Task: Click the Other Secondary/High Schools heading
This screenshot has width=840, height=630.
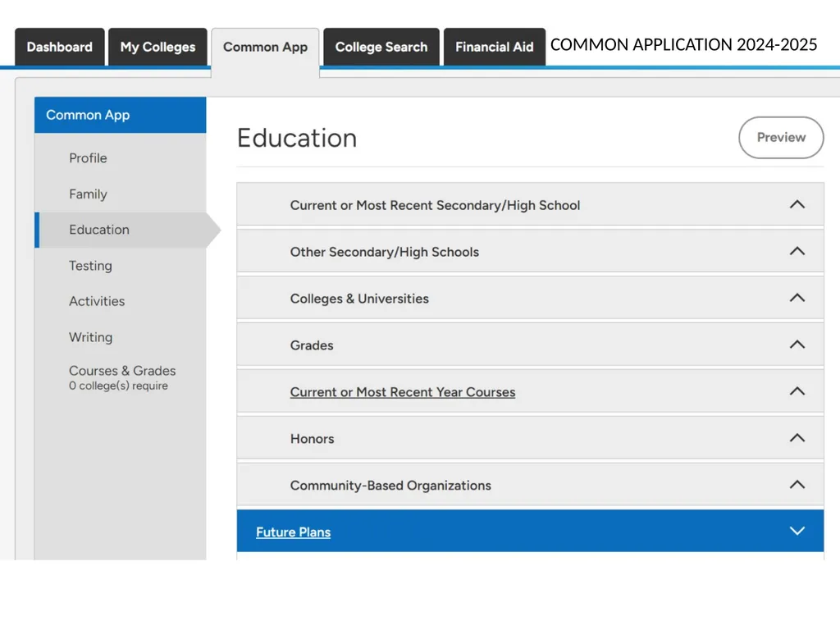Action: 384,253
